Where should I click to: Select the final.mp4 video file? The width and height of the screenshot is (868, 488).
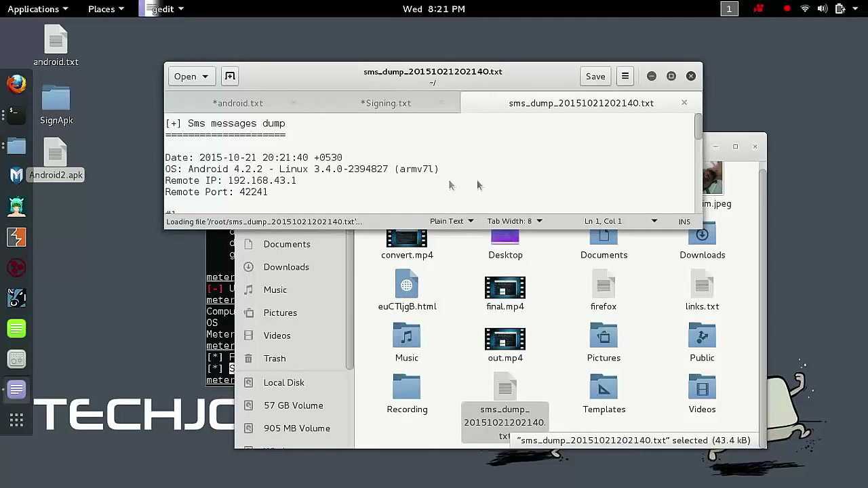coord(505,293)
